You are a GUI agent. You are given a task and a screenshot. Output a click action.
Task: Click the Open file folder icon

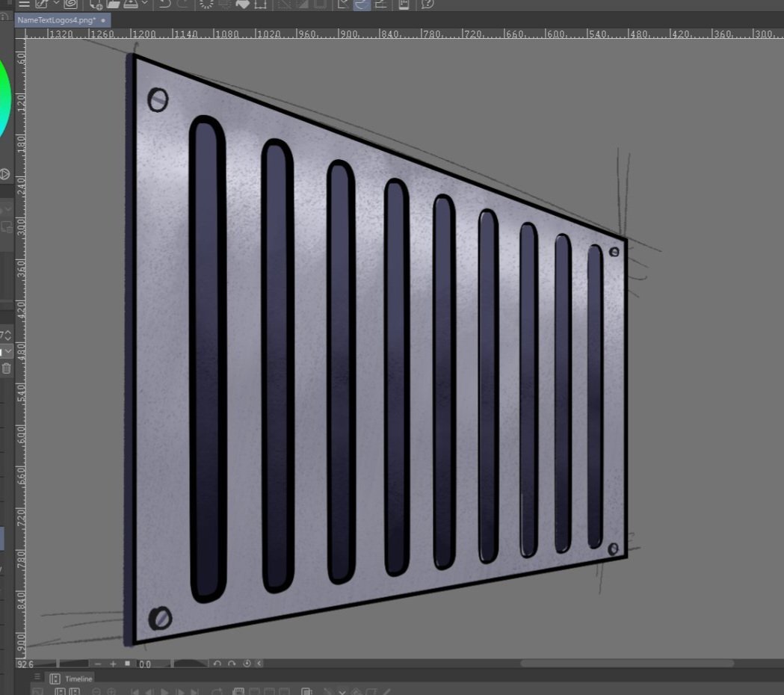tap(114, 4)
